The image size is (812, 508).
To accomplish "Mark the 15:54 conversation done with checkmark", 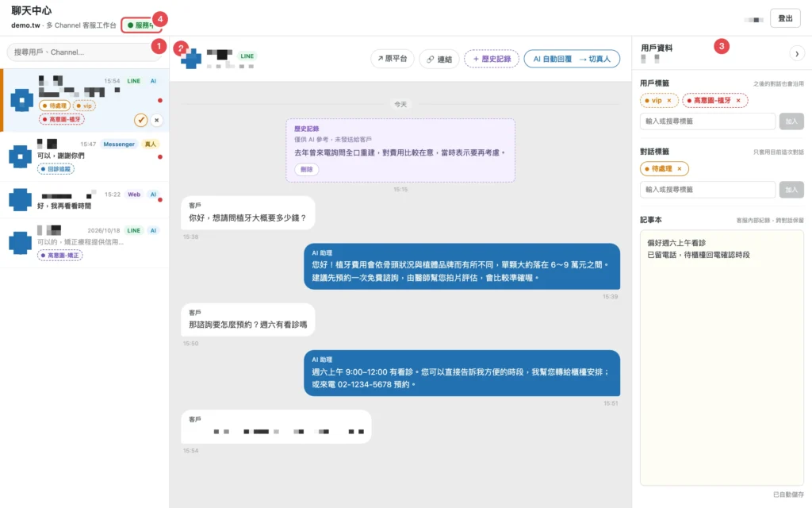I will click(x=141, y=120).
